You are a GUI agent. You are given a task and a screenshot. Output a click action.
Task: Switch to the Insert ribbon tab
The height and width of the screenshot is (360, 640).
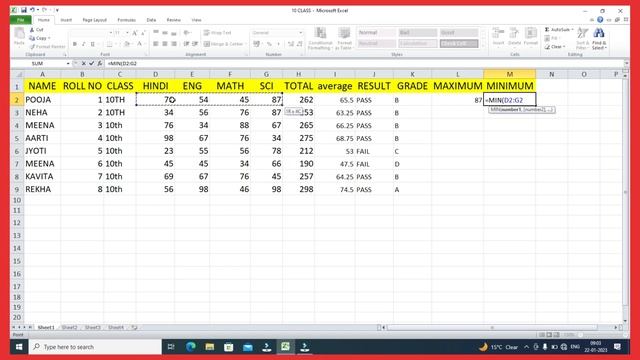point(66,20)
